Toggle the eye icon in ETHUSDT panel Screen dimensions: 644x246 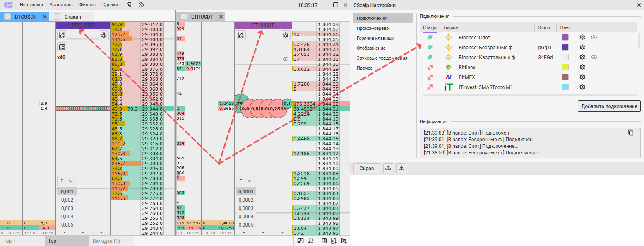[285, 59]
